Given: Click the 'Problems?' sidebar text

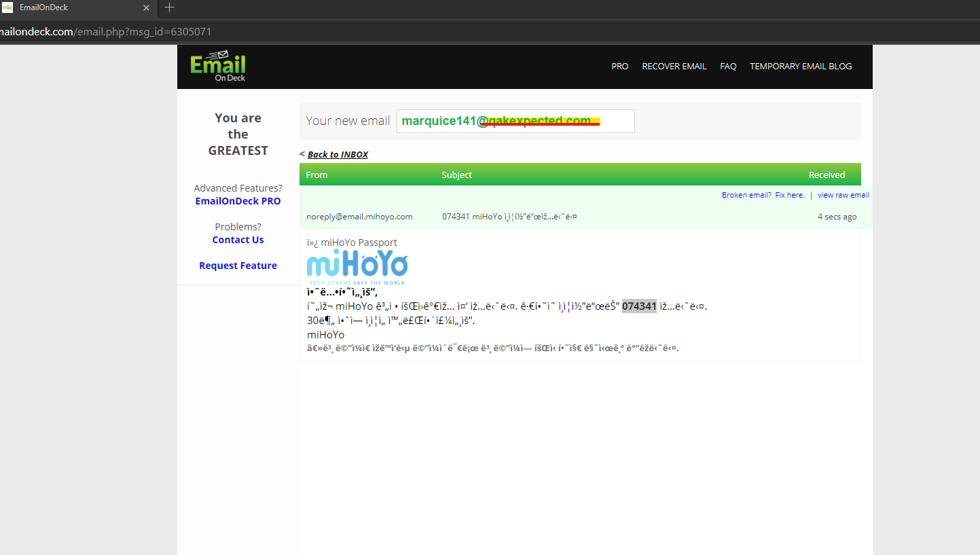Looking at the screenshot, I should pyautogui.click(x=238, y=227).
